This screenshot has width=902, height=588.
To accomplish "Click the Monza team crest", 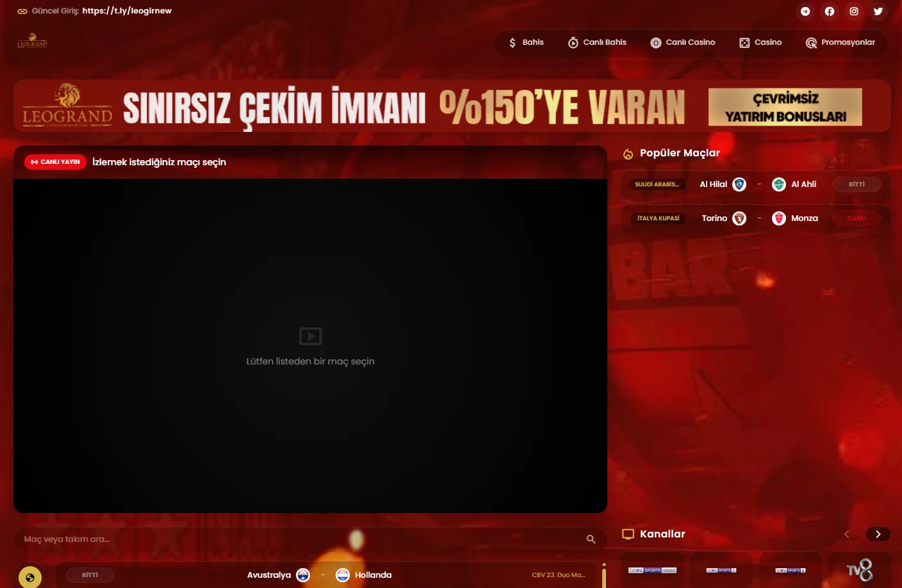I will click(x=779, y=218).
